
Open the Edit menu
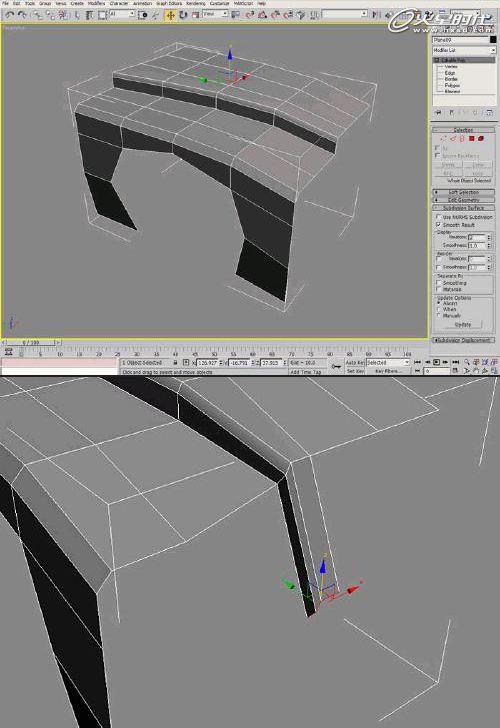tap(16, 3)
